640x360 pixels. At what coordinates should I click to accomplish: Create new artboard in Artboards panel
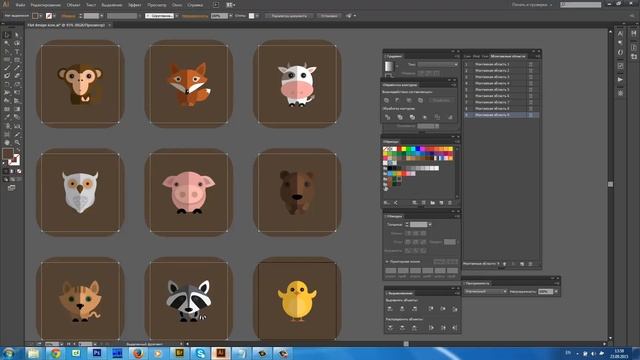point(522,264)
